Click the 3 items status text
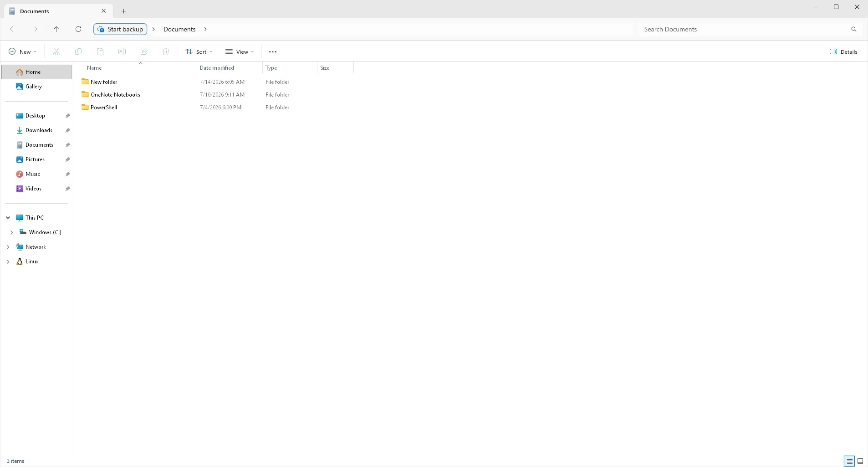The height and width of the screenshot is (467, 868). click(x=15, y=461)
